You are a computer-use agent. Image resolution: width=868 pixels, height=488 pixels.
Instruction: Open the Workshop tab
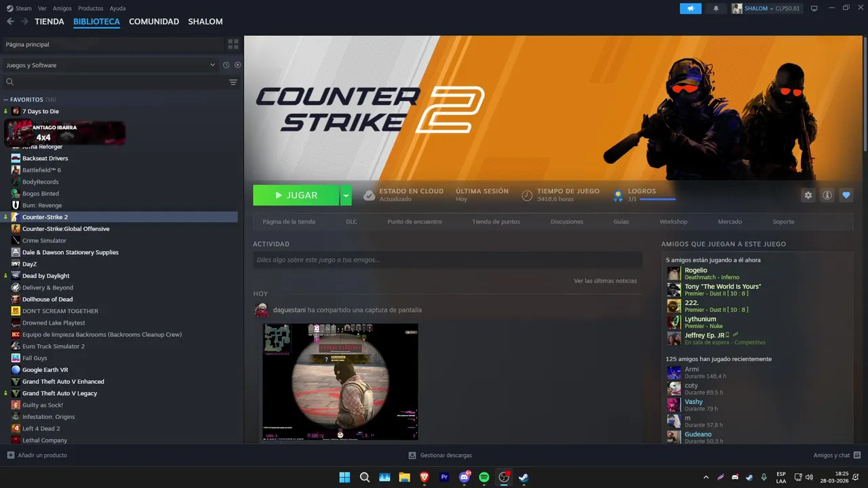tap(673, 222)
